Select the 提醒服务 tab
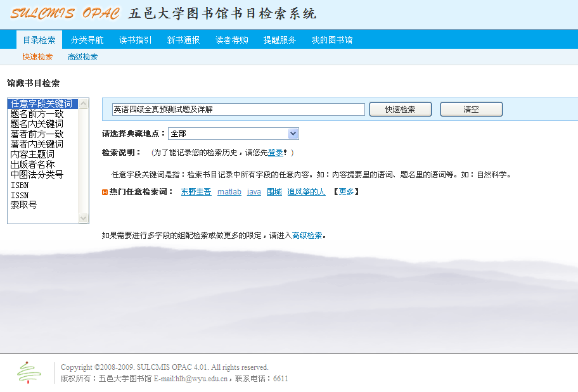The image size is (578, 392). tap(279, 40)
